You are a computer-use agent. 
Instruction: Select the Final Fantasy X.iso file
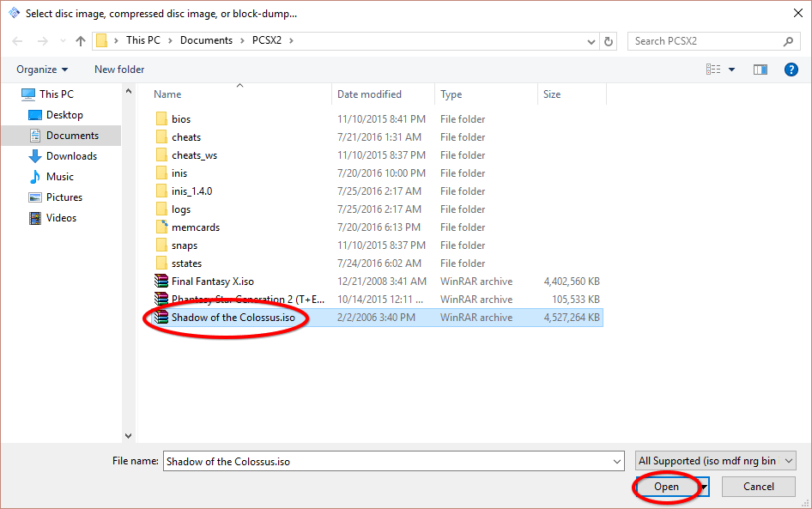(x=215, y=281)
